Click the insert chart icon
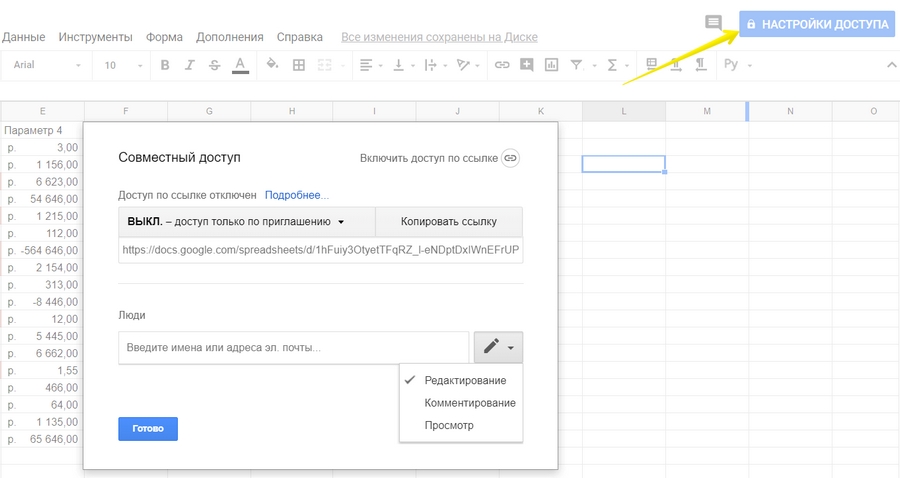 [551, 65]
